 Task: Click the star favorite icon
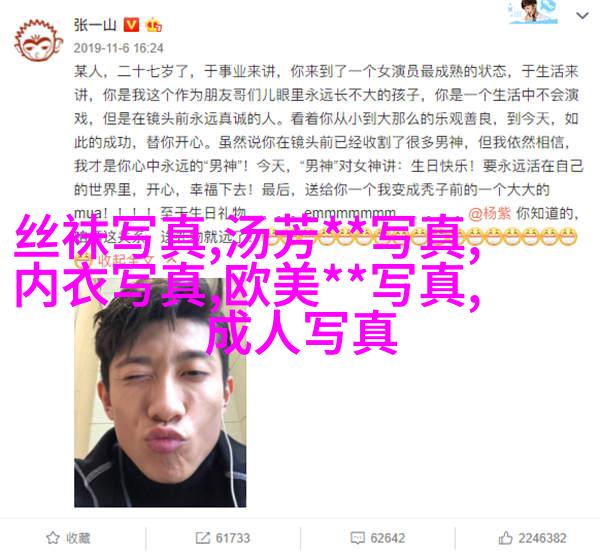point(53,538)
